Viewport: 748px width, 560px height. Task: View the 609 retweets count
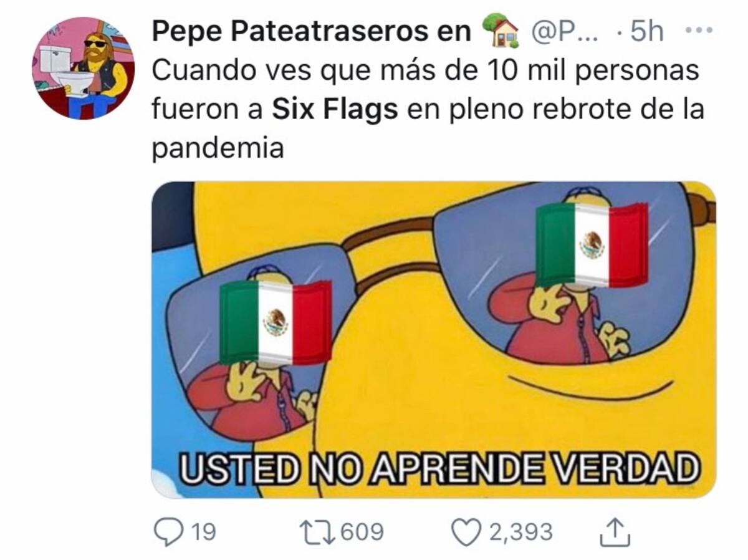pyautogui.click(x=361, y=533)
